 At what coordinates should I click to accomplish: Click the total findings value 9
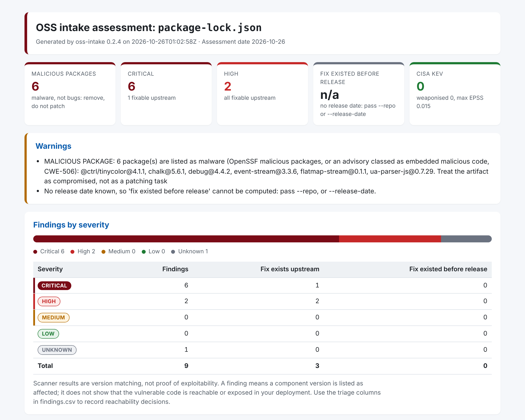pos(186,366)
